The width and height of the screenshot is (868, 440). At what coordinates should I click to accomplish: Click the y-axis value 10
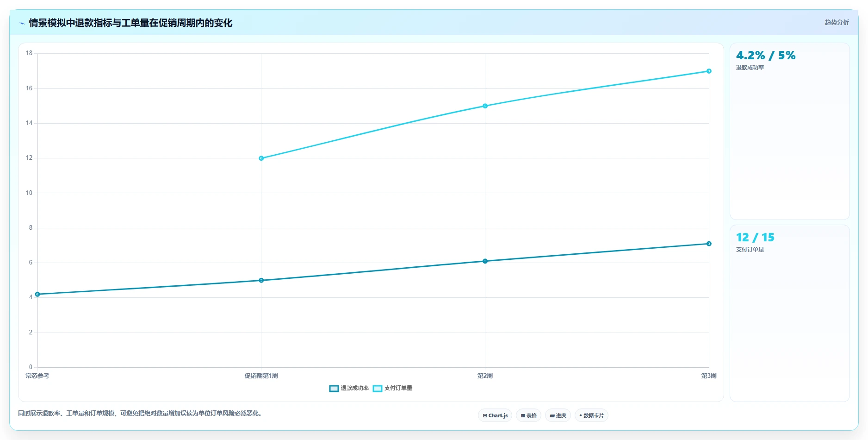tap(29, 193)
